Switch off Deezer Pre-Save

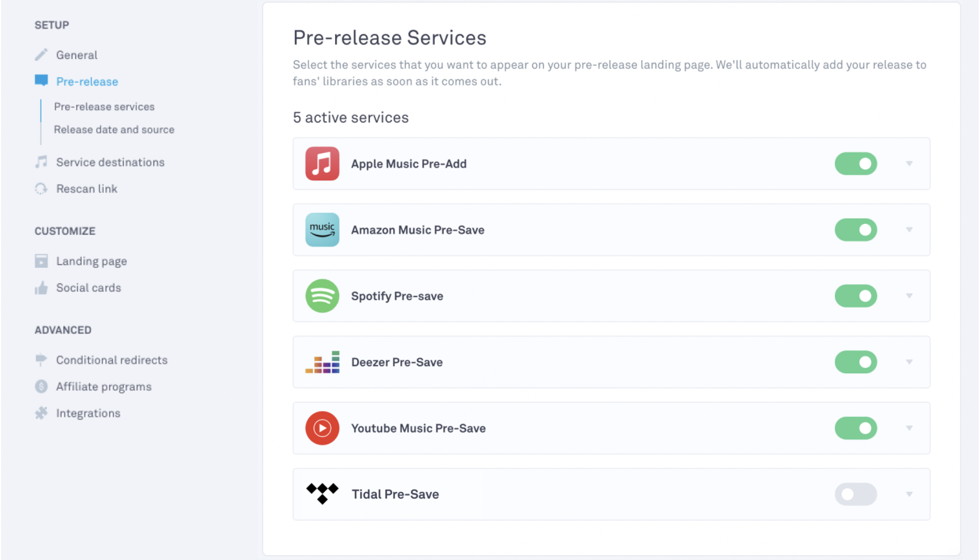tap(856, 362)
